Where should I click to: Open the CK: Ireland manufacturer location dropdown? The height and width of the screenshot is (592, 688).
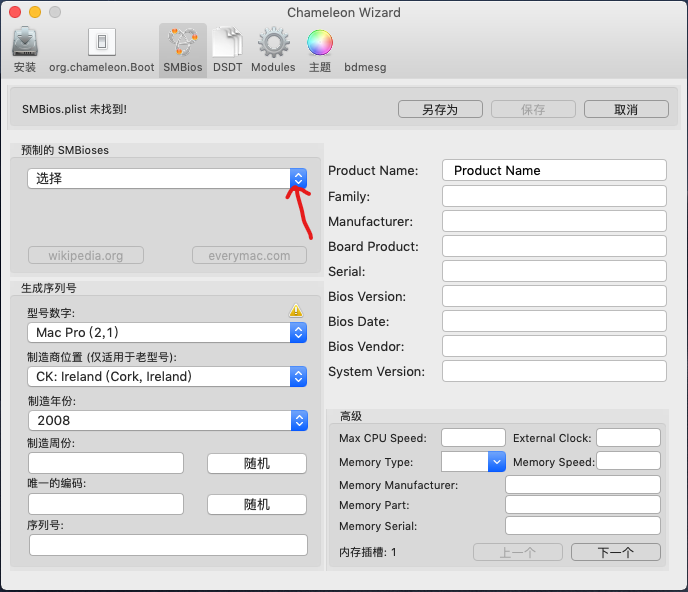coord(167,377)
